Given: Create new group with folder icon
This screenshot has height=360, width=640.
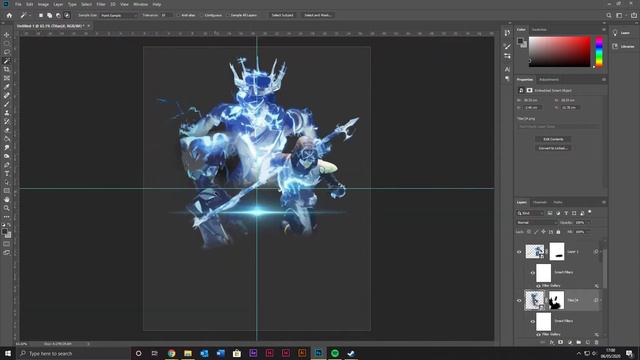Looking at the screenshot, I should (x=578, y=342).
